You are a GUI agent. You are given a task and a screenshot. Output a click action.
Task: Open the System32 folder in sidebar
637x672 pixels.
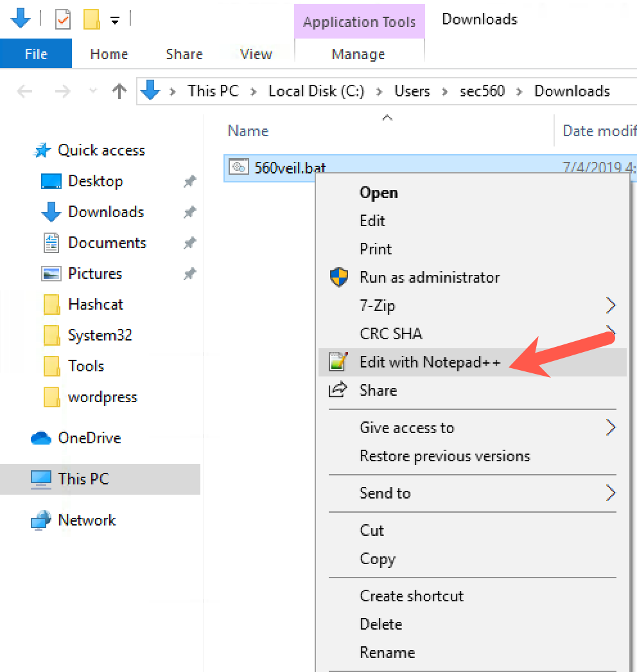pos(99,335)
